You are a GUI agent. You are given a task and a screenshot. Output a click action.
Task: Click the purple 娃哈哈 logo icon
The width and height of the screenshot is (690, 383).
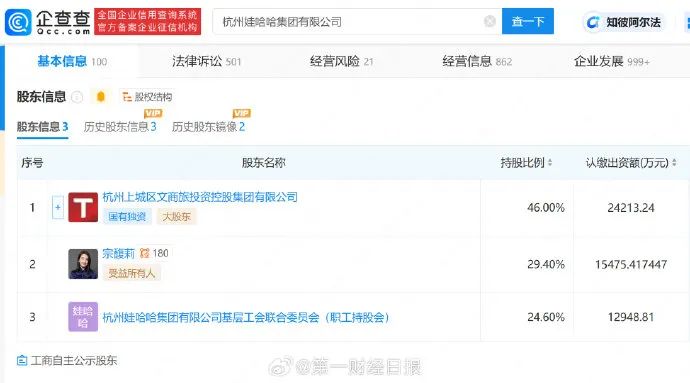coord(83,317)
